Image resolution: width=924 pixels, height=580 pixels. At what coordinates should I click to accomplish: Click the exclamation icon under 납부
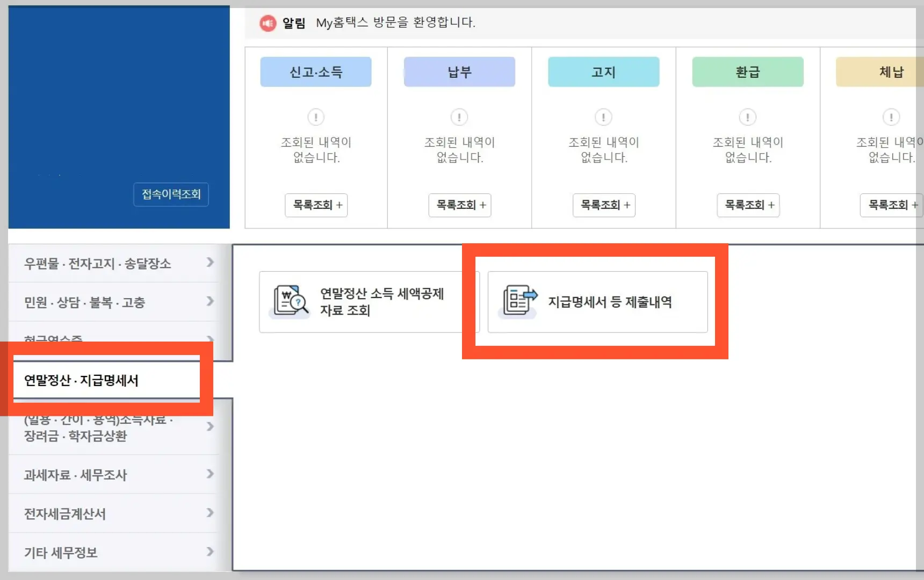point(460,117)
